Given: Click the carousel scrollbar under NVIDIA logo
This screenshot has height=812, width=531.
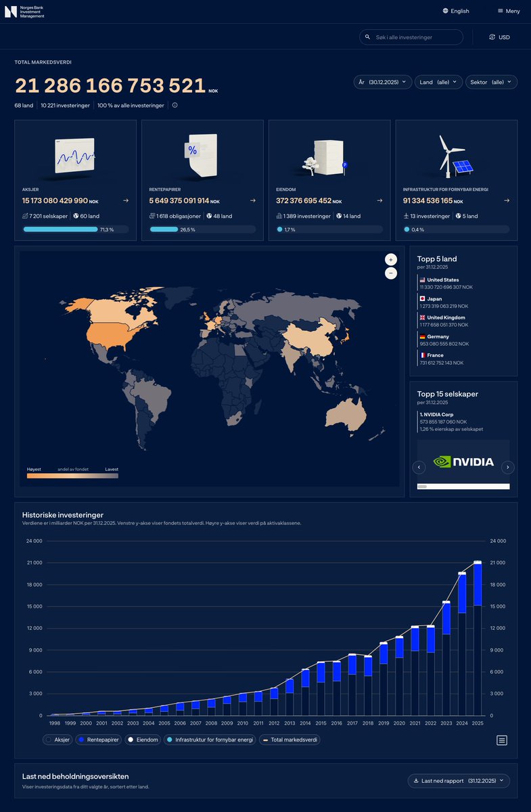Looking at the screenshot, I should tap(463, 487).
